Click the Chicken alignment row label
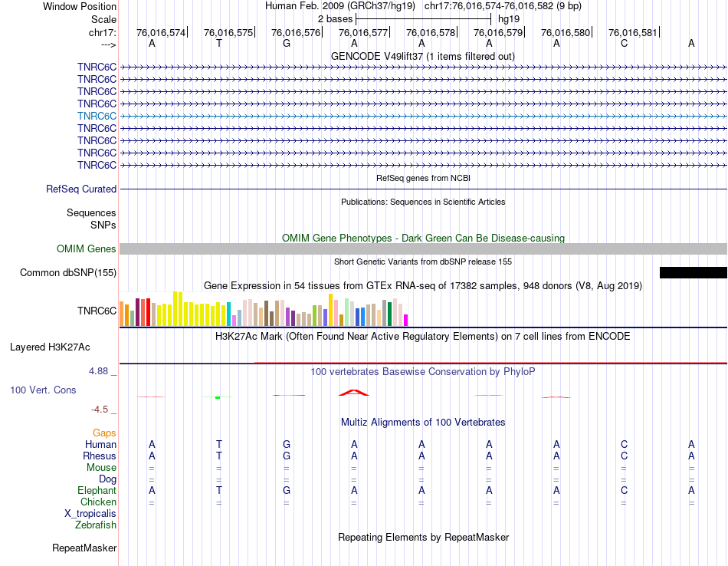 98,502
